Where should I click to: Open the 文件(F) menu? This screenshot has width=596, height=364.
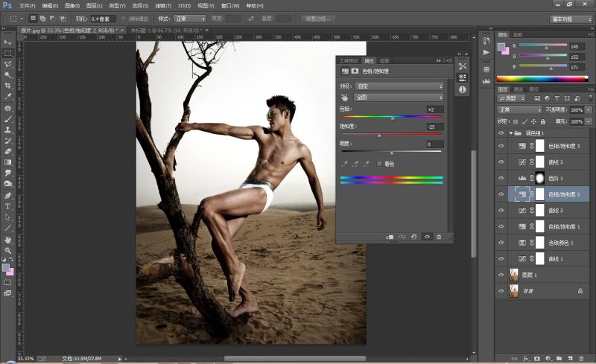pyautogui.click(x=27, y=6)
